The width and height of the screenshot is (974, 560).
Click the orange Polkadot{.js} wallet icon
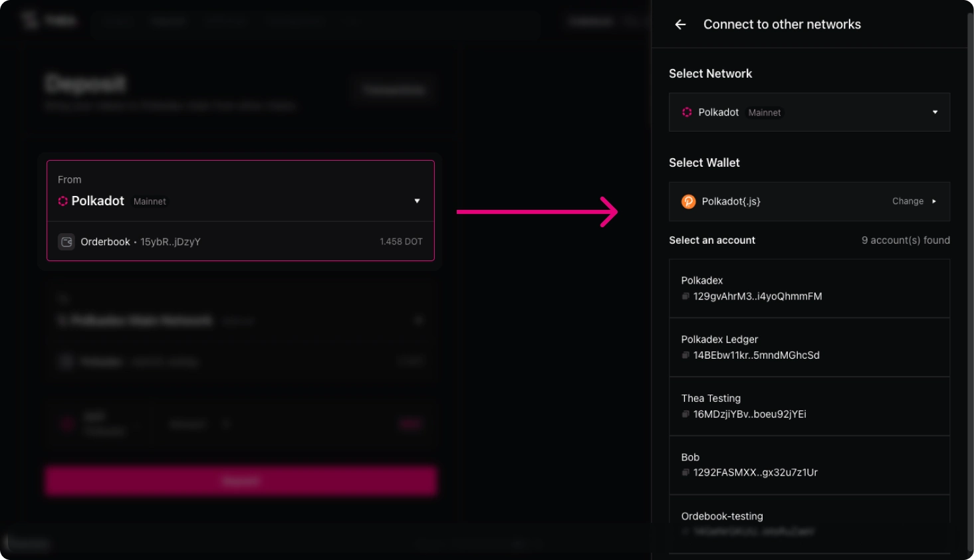tap(688, 201)
